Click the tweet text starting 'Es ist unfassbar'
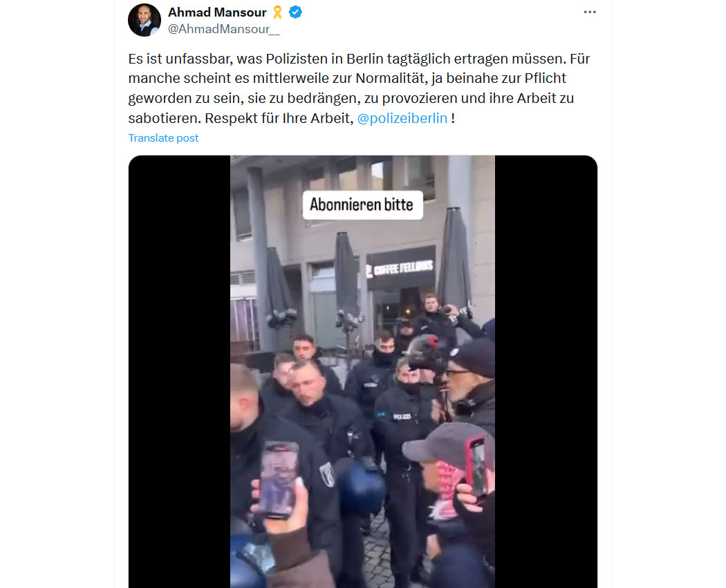This screenshot has width=726, height=588. [360, 88]
